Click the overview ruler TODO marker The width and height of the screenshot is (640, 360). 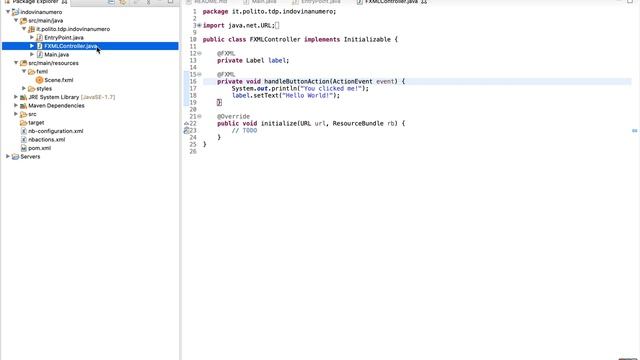(635, 131)
